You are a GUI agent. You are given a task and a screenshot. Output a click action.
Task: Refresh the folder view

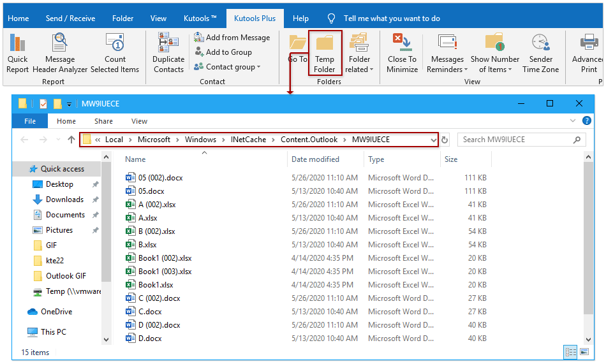coord(445,140)
